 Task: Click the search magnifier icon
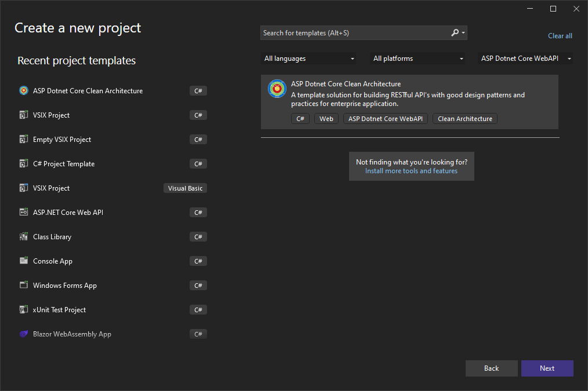point(455,32)
